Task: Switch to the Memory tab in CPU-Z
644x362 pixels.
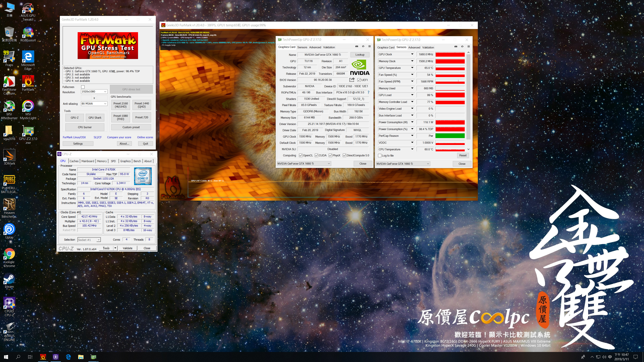Action: (102, 161)
